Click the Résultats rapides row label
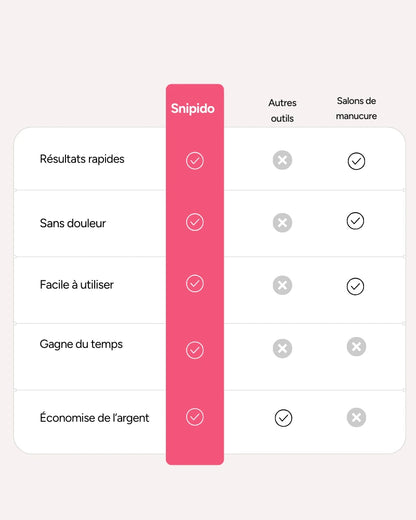Viewport: 416px width, 520px height. click(x=82, y=159)
